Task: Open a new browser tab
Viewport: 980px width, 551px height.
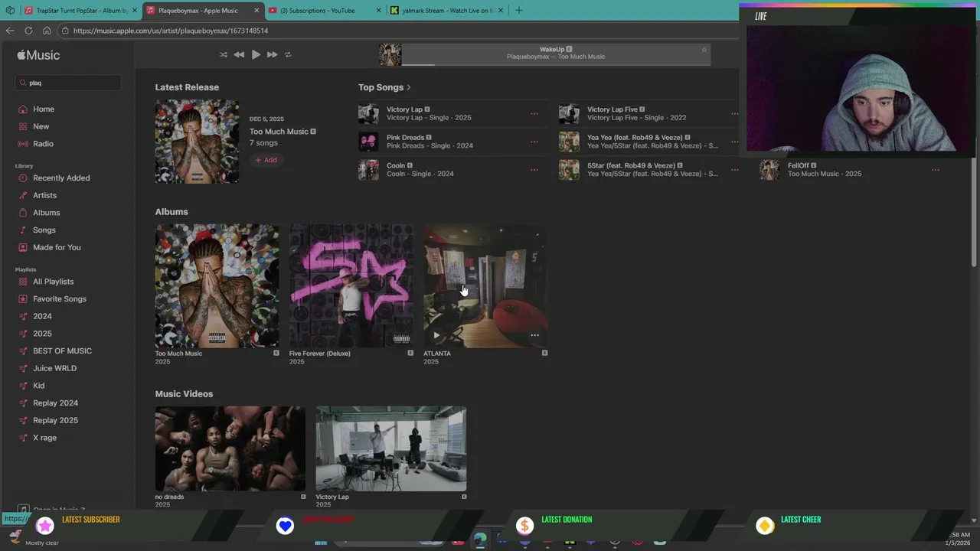Action: (x=519, y=11)
